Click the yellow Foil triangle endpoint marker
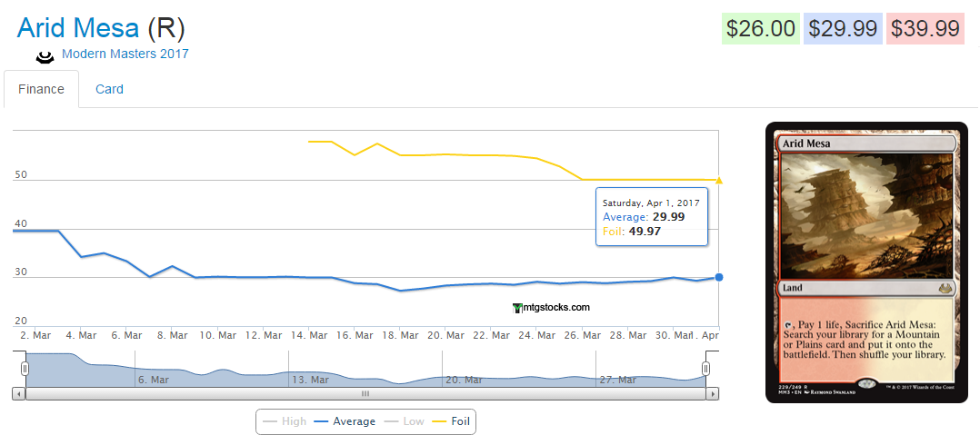Image resolution: width=980 pixels, height=445 pixels. point(719,181)
